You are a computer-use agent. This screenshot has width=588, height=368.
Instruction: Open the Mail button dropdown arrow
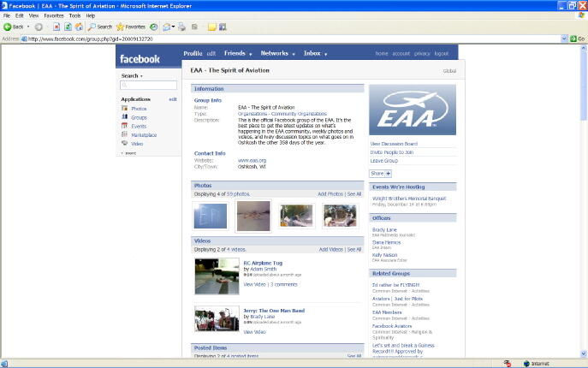click(x=173, y=27)
